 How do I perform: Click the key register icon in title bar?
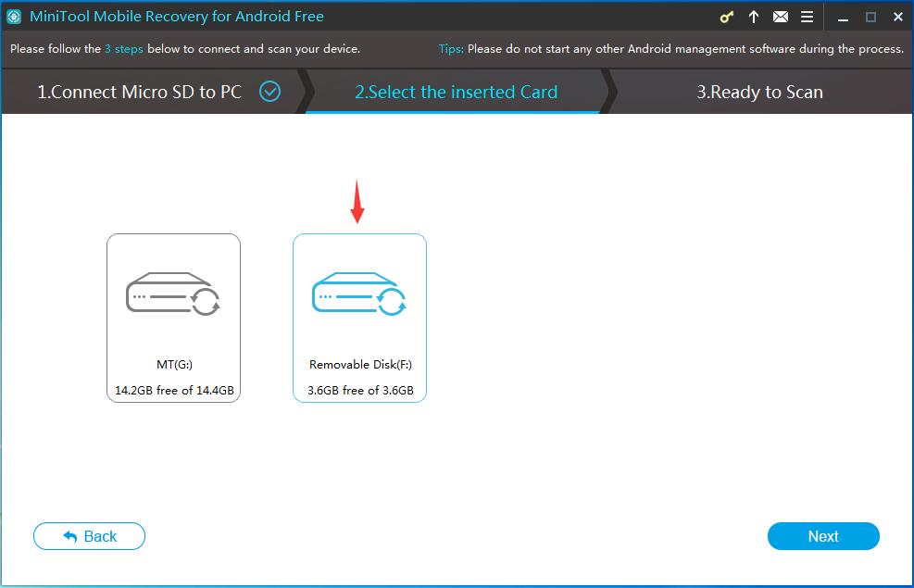click(728, 17)
